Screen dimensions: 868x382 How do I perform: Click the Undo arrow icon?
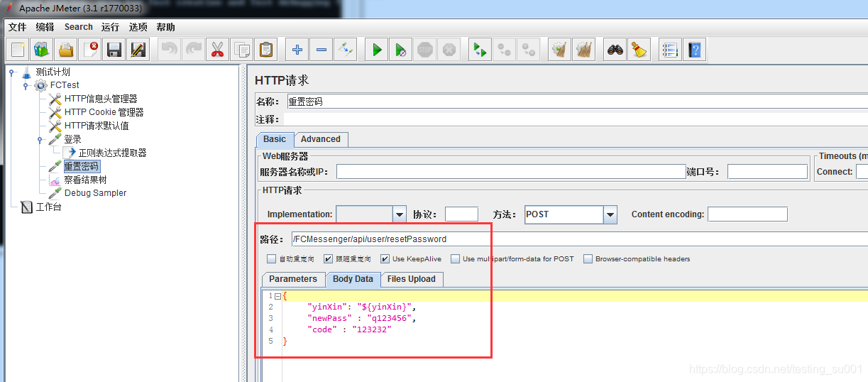(x=170, y=50)
